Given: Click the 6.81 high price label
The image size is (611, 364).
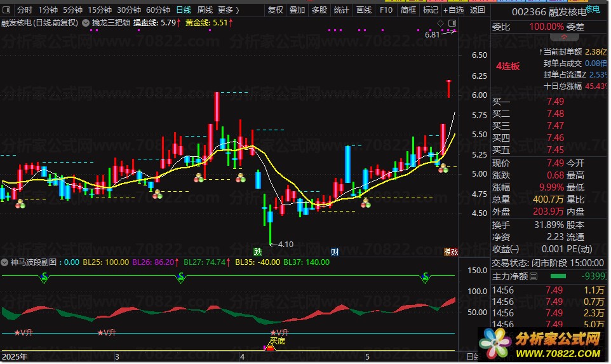Looking at the screenshot, I should point(432,35).
